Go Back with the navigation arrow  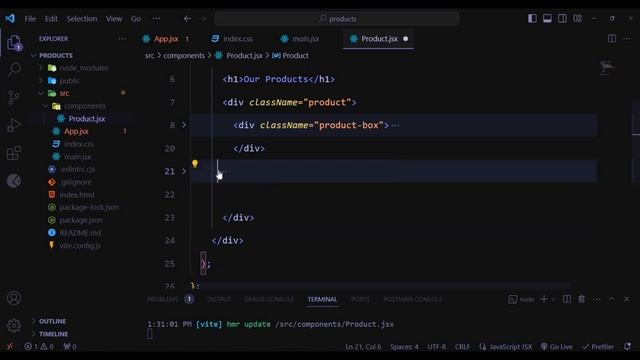tap(187, 19)
